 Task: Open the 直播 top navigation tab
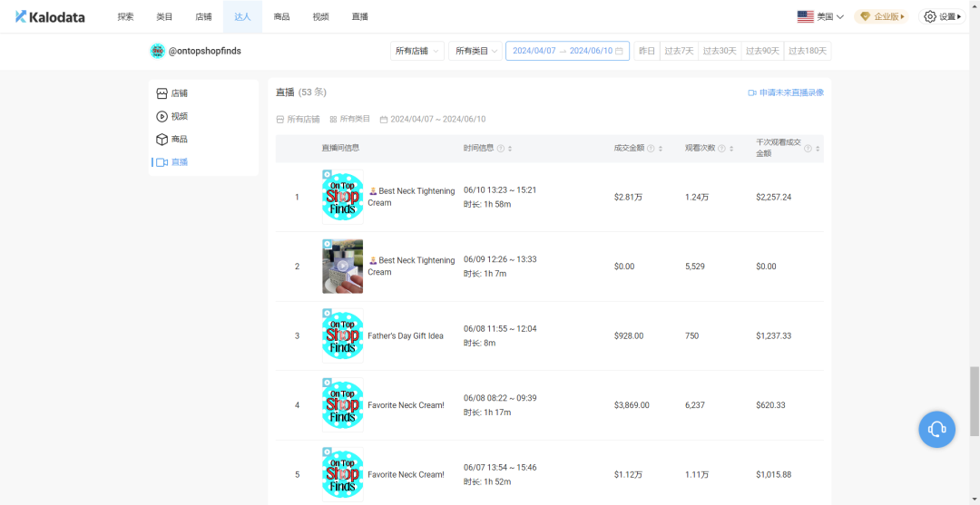(360, 17)
